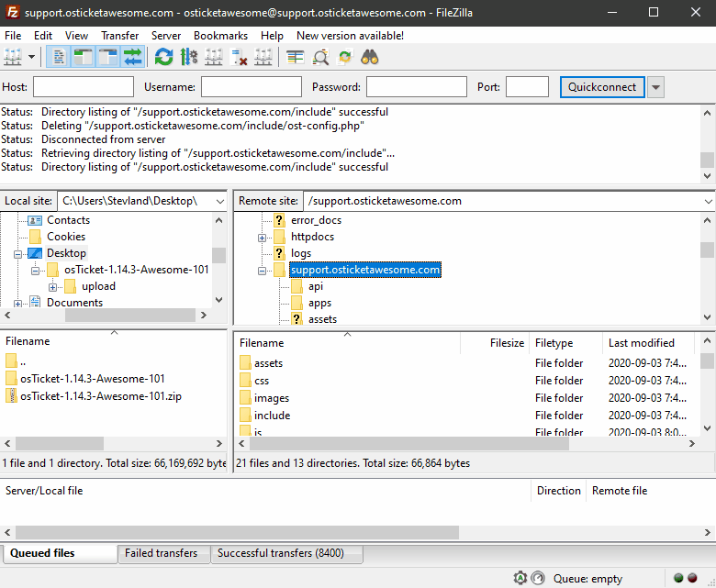Viewport: 716px width, 588px height.
Task: Toggle local directory tree display
Action: 84,58
